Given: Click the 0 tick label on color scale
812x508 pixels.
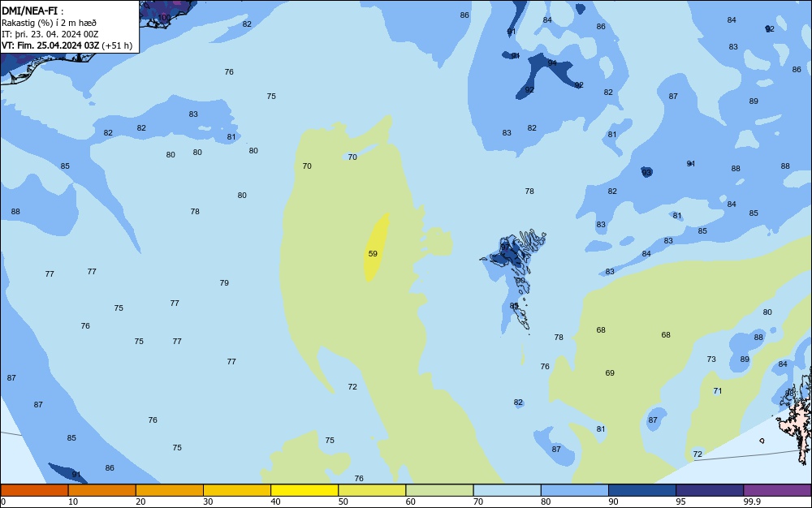Looking at the screenshot, I should point(3,502).
